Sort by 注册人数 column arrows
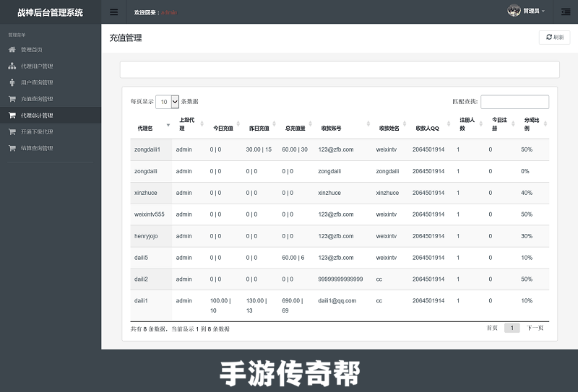Image resolution: width=578 pixels, height=392 pixels. pos(480,123)
